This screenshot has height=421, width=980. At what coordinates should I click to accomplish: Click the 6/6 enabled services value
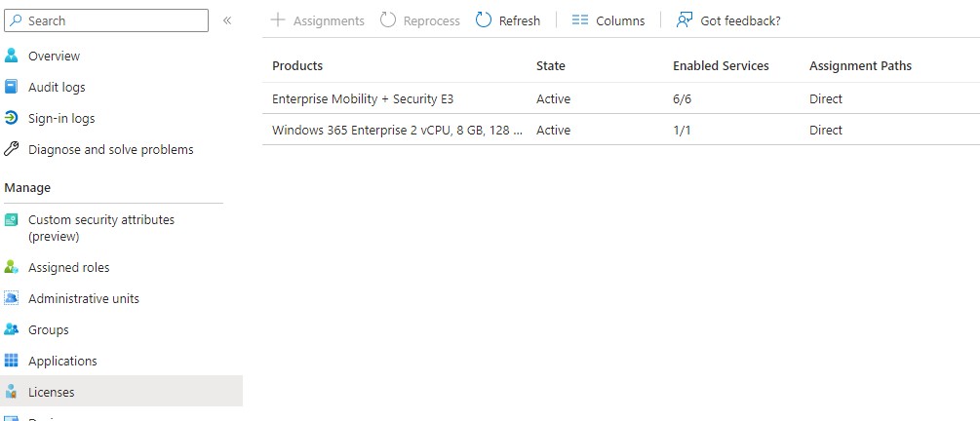coord(682,98)
